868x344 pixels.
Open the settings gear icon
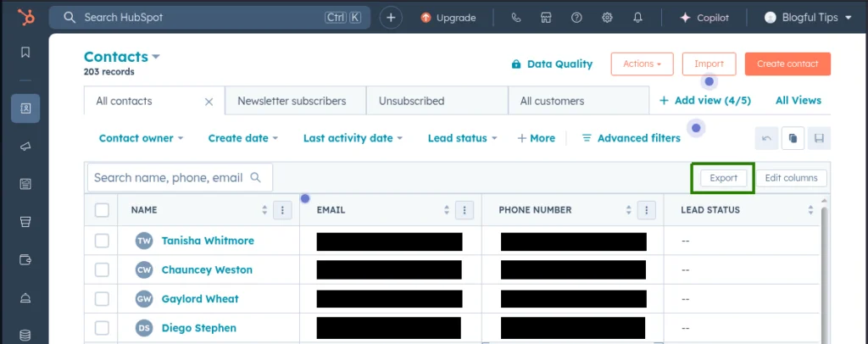pyautogui.click(x=607, y=18)
